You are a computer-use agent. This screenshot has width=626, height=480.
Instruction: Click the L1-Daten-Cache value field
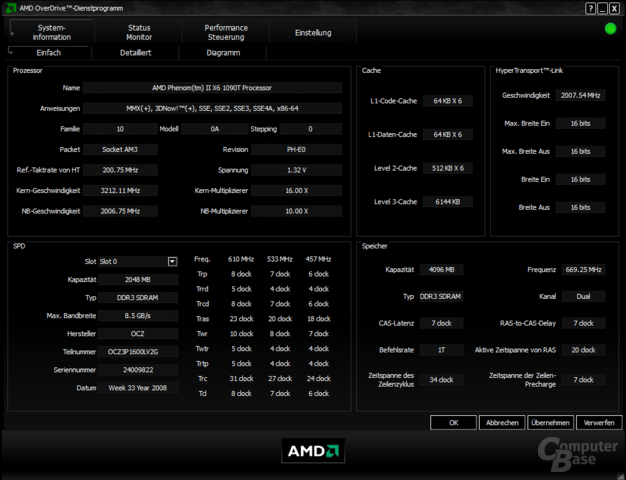448,135
